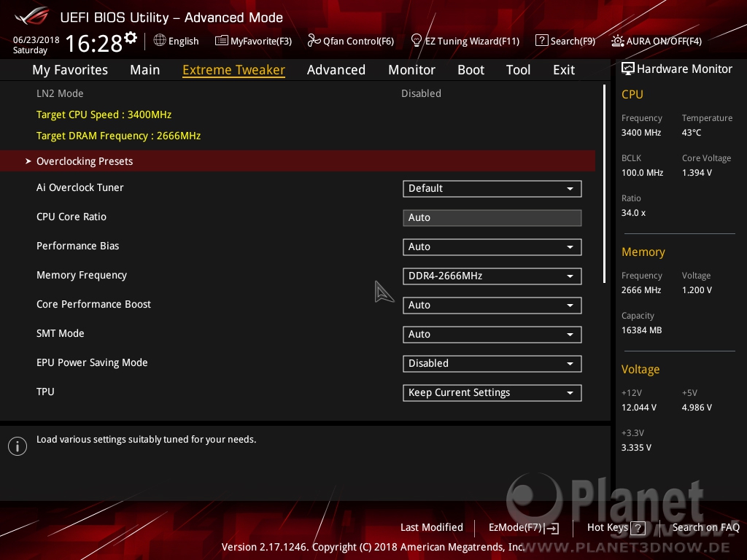Image resolution: width=747 pixels, height=560 pixels.
Task: Click the CPU temperature 43°C value
Action: coord(692,133)
